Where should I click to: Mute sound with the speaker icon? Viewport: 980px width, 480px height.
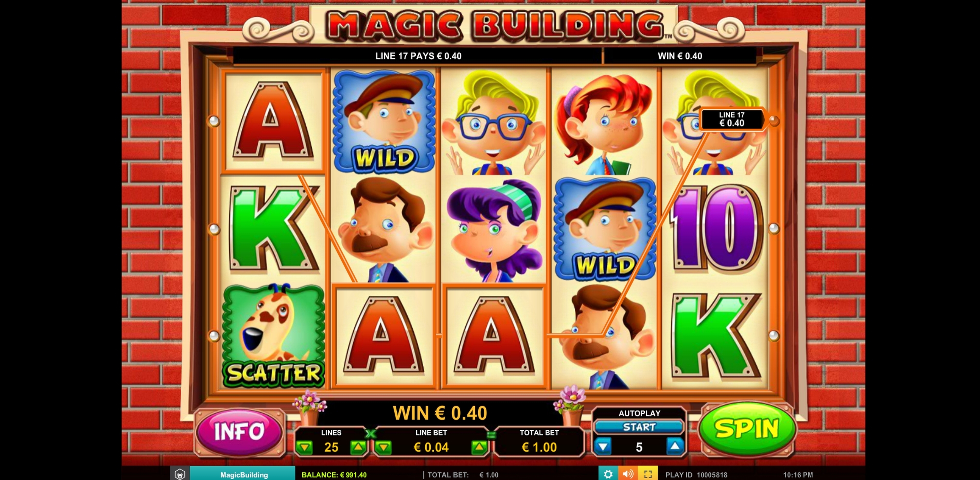pos(628,474)
